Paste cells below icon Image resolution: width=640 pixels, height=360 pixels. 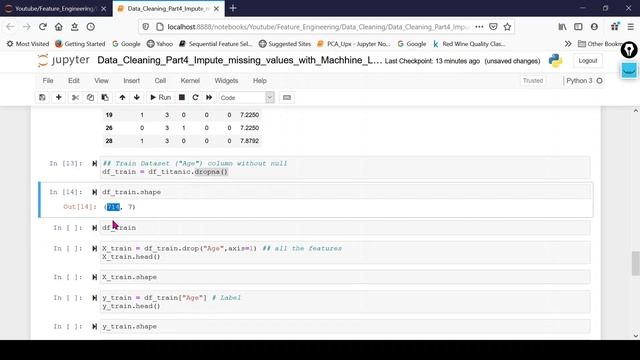point(105,98)
